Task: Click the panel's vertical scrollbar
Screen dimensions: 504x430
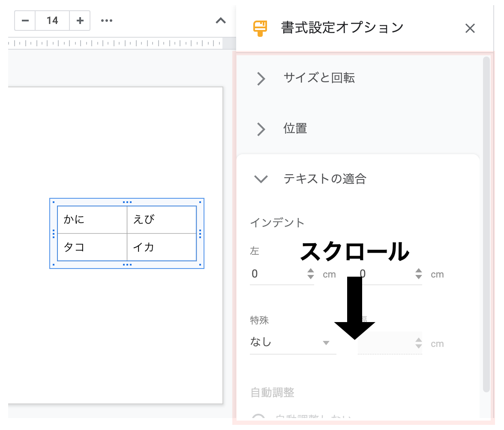Action: point(486,224)
